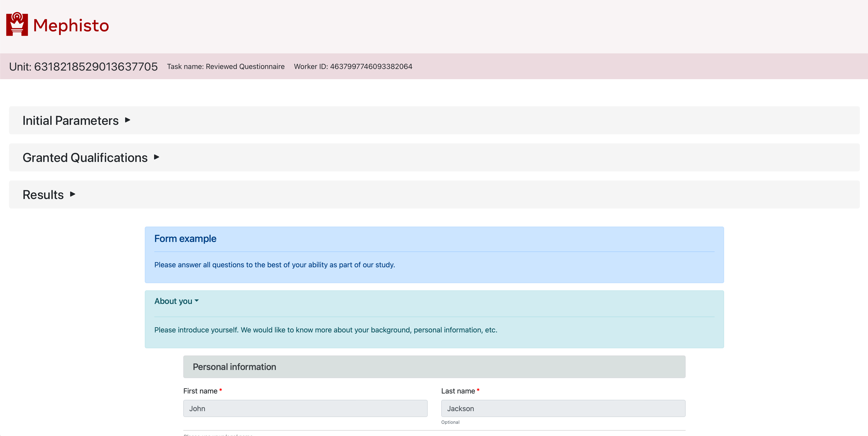Collapse the About you section
868x436 pixels.
(x=176, y=301)
